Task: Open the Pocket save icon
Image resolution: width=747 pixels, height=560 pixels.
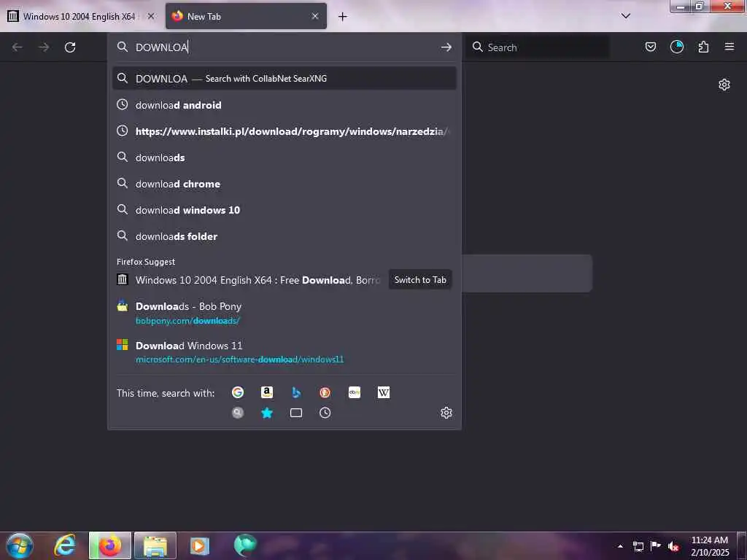Action: pos(650,47)
